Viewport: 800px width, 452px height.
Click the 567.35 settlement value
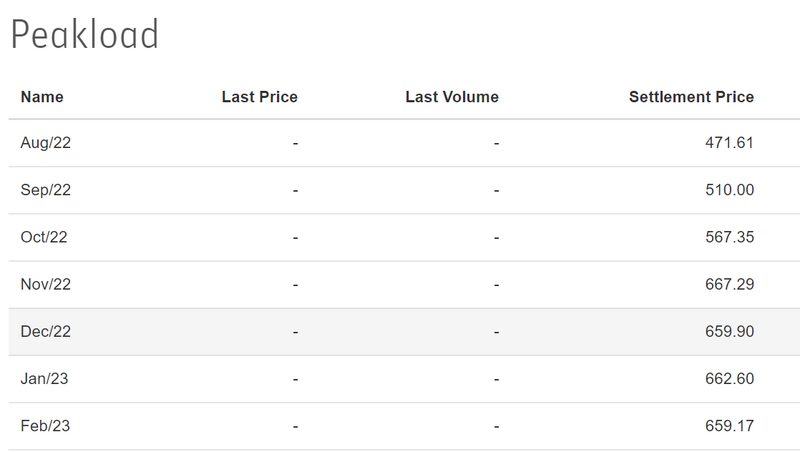point(729,237)
